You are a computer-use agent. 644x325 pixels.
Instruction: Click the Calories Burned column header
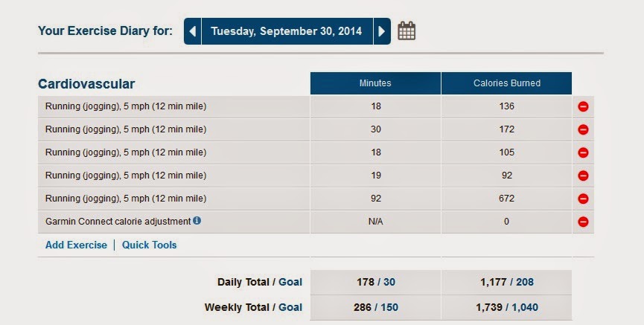point(507,83)
